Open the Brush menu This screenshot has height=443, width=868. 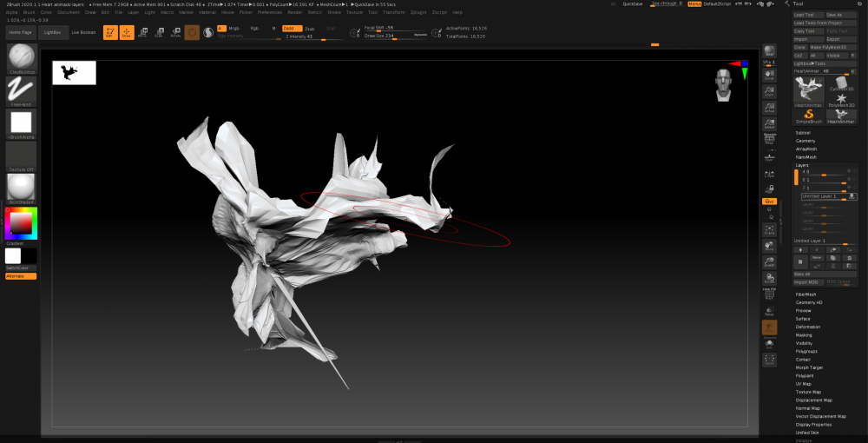click(29, 11)
